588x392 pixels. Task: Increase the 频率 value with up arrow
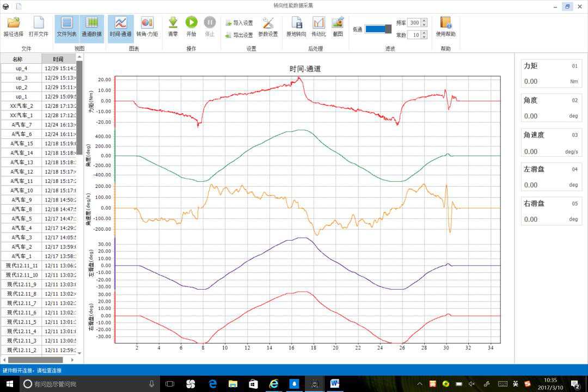pos(424,21)
